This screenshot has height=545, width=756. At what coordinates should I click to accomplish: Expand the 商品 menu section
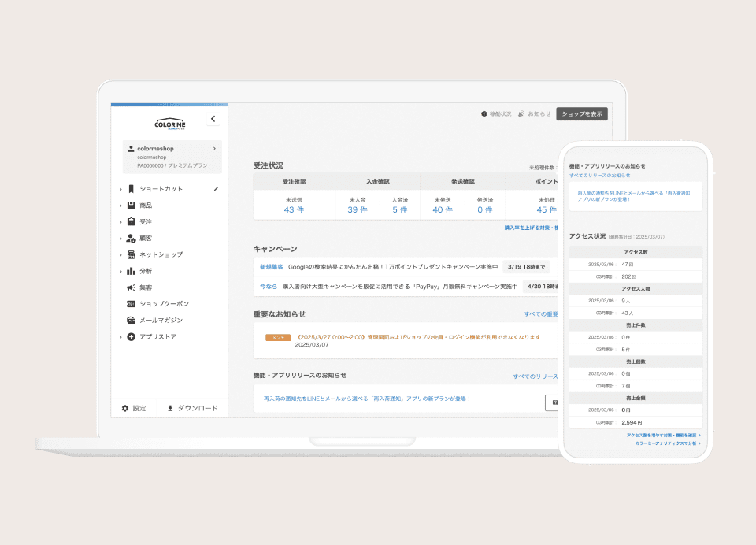click(x=120, y=206)
